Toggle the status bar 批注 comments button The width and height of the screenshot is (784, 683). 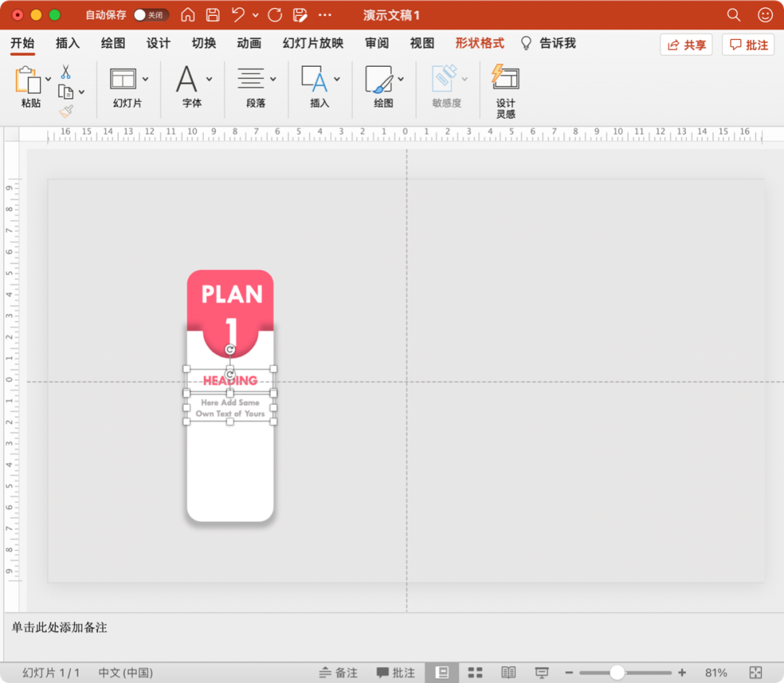point(396,673)
